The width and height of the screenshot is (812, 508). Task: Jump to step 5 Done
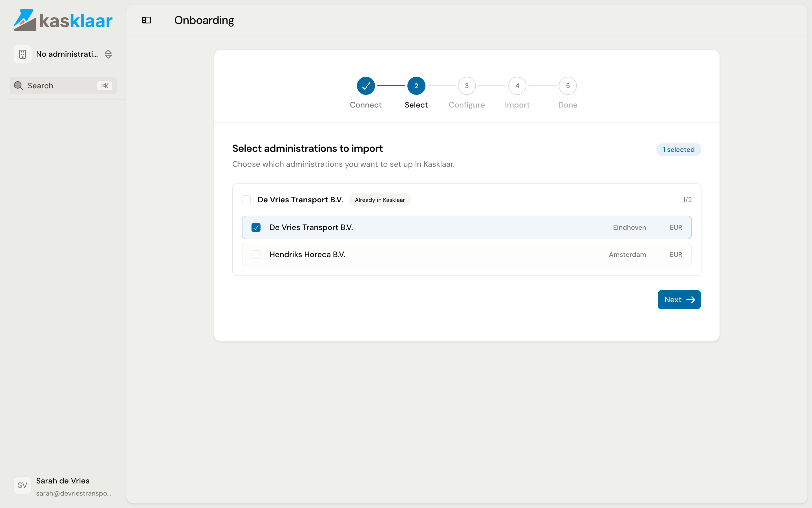point(568,86)
